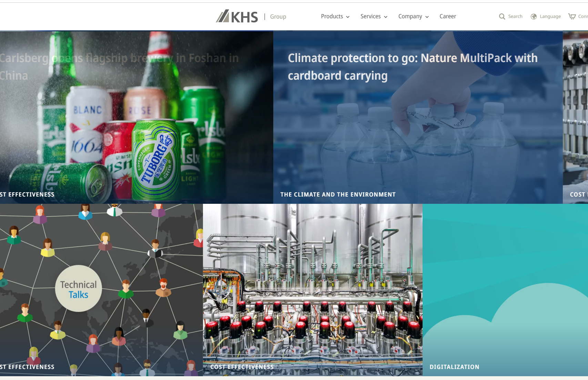Open the stainless steel valve plant tile
The width and height of the screenshot is (588, 380).
(312, 290)
